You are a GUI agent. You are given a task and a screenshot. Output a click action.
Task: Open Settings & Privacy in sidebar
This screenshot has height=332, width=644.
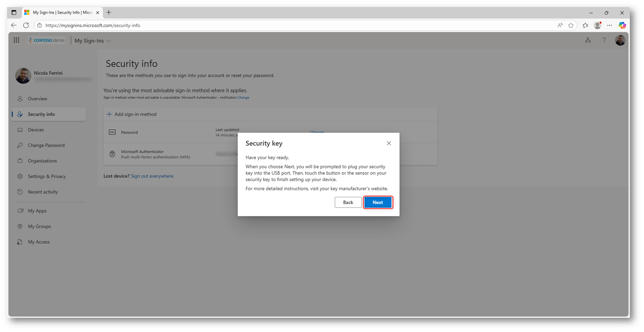[x=49, y=176]
